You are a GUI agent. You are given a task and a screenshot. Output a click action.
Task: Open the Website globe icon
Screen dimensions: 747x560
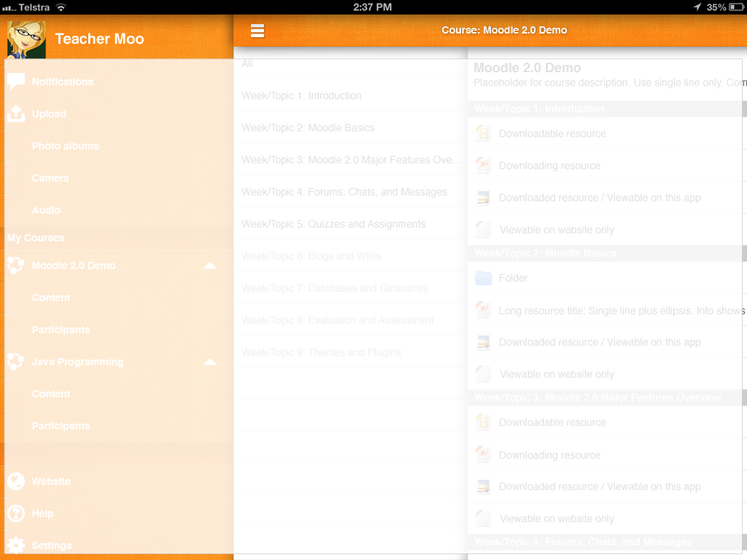point(16,481)
